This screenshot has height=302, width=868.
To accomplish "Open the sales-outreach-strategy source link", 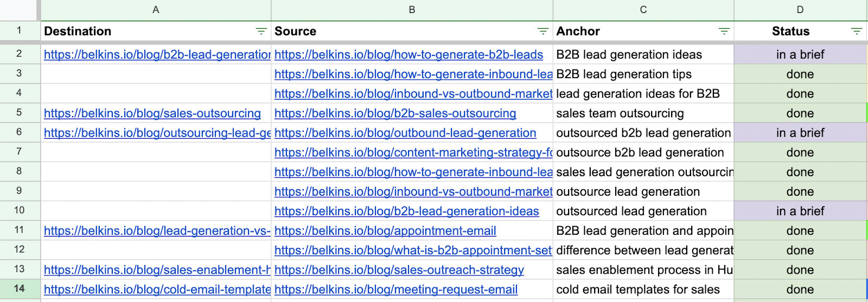I will click(x=399, y=270).
